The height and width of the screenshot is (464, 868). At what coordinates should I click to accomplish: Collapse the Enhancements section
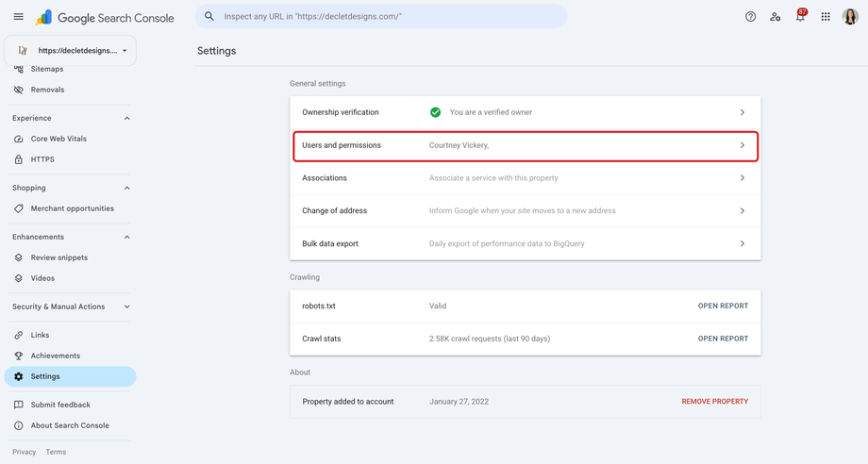click(x=126, y=237)
